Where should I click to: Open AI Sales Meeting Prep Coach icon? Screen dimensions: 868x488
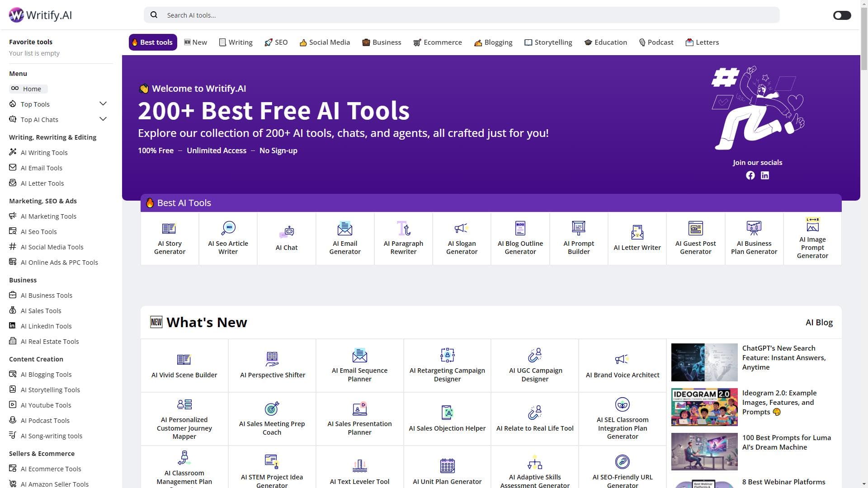[272, 408]
